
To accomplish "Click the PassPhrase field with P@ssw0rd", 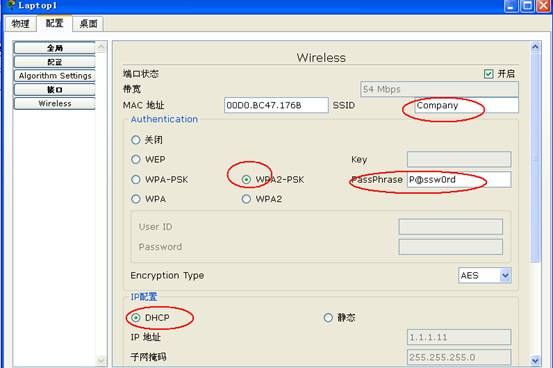I will [459, 180].
